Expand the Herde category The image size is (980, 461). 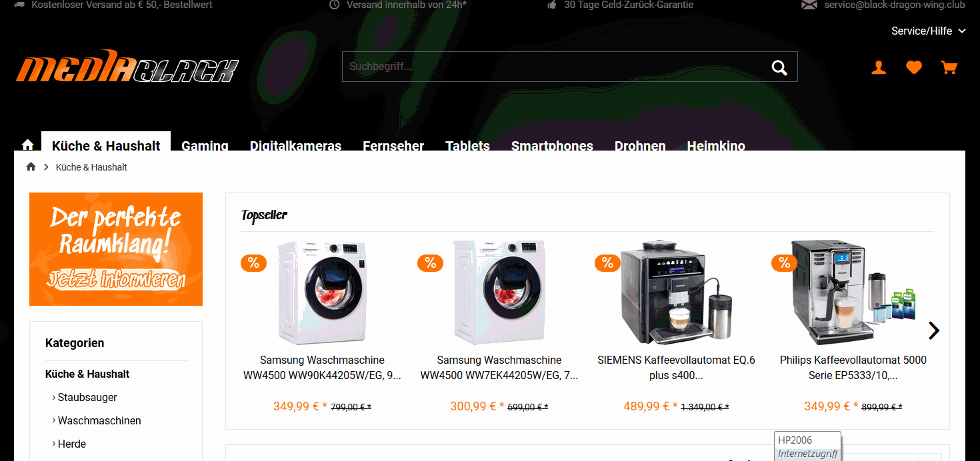click(x=69, y=444)
